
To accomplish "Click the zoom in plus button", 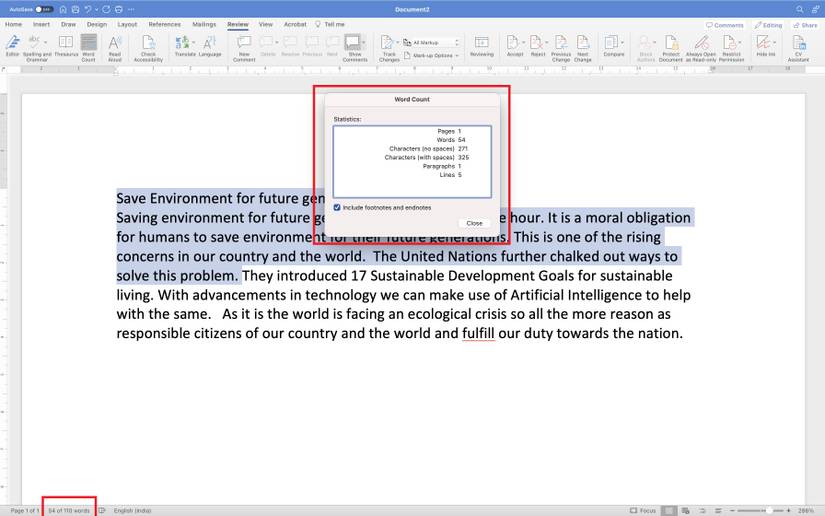I will [788, 511].
